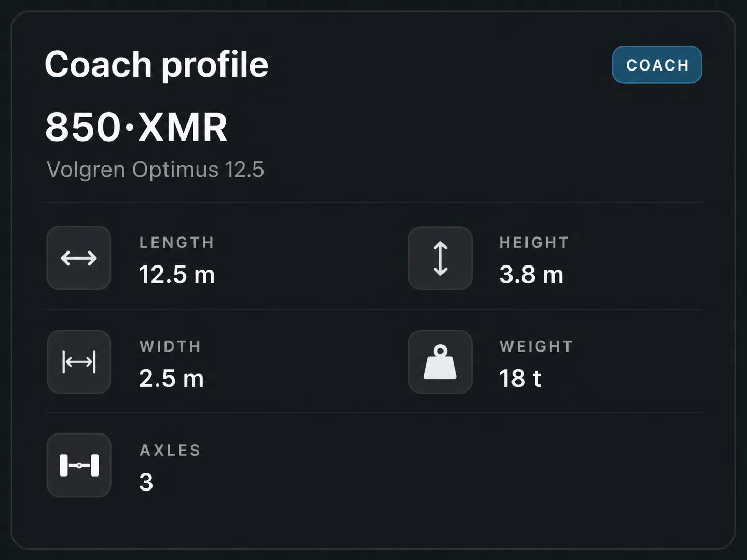Image resolution: width=747 pixels, height=560 pixels.
Task: Click the AXLES label
Action: pos(170,450)
